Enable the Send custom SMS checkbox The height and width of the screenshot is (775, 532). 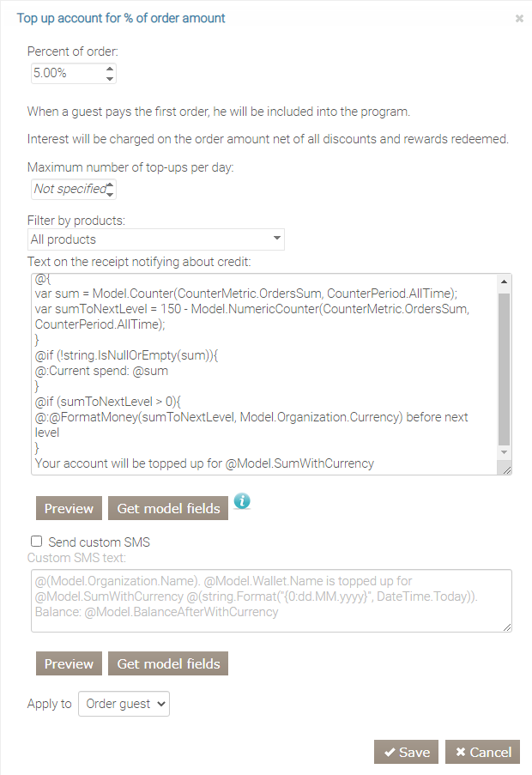tap(36, 542)
